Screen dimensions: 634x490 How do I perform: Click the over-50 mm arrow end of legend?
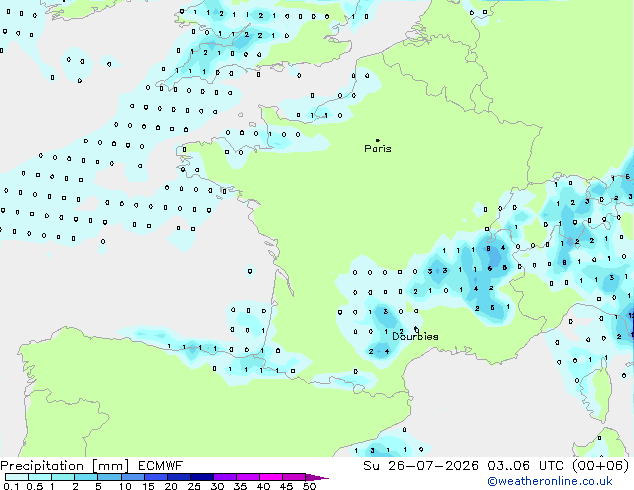(x=317, y=477)
